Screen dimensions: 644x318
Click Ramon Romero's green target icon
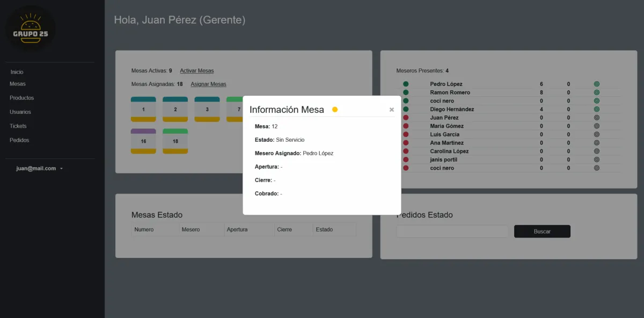[x=596, y=92]
